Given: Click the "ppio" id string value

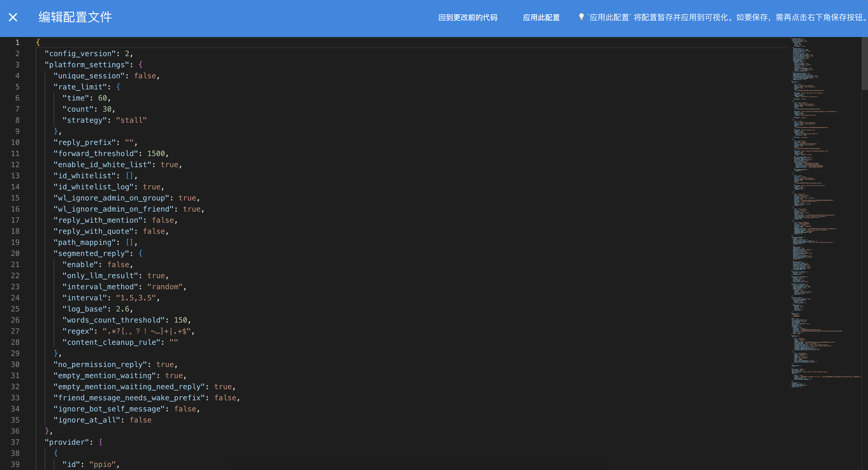Looking at the screenshot, I should pyautogui.click(x=102, y=464).
